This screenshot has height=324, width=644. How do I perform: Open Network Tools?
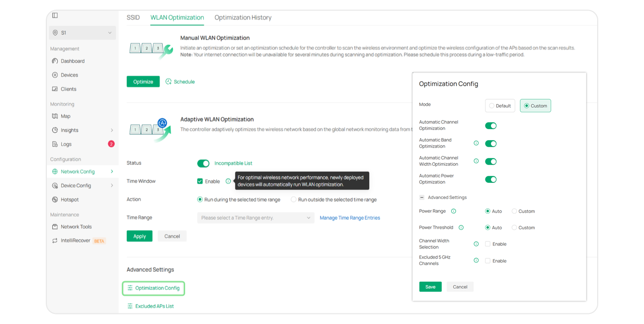[x=76, y=227]
